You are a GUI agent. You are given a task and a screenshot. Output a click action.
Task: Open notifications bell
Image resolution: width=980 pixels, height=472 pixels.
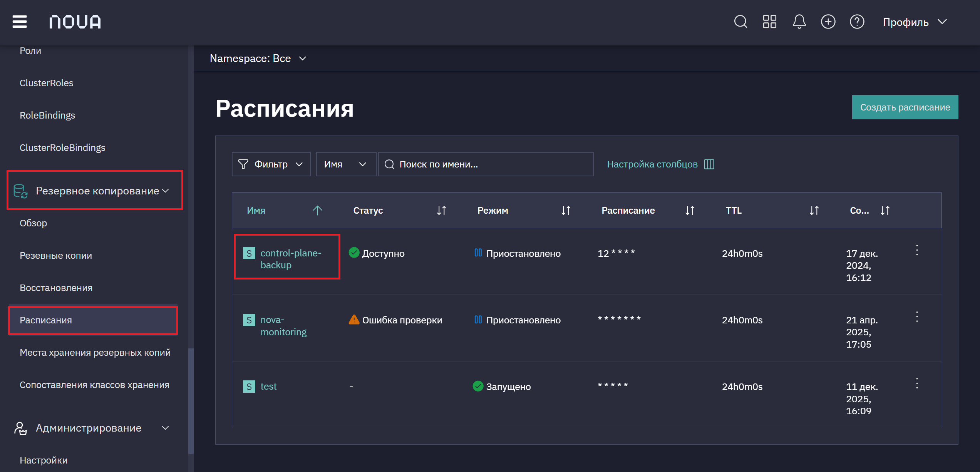pyautogui.click(x=799, y=22)
